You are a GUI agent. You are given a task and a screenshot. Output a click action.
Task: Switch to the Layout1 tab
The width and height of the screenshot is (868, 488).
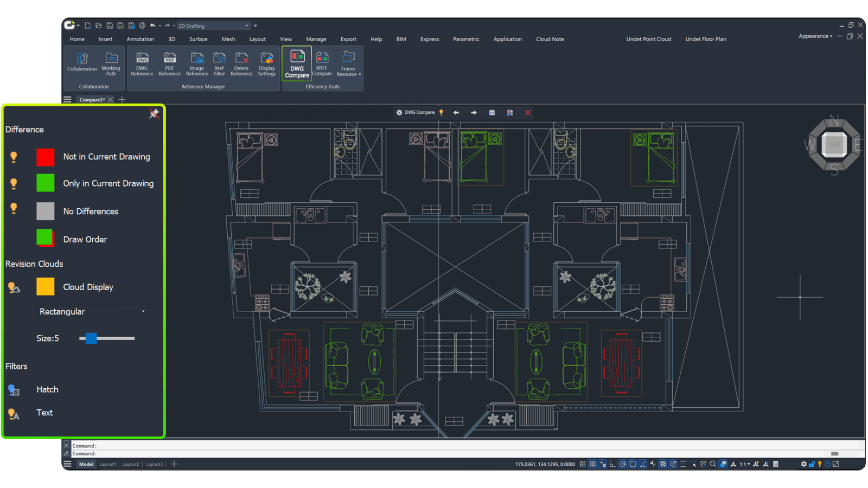(107, 464)
